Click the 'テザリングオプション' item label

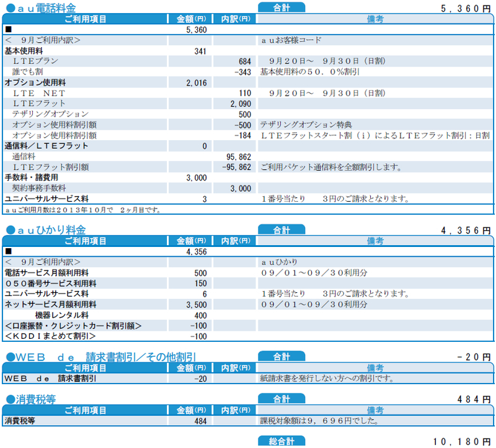click(x=50, y=114)
